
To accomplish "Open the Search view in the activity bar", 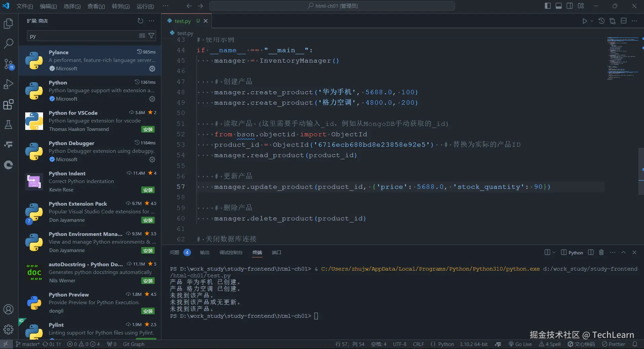I will coord(8,43).
